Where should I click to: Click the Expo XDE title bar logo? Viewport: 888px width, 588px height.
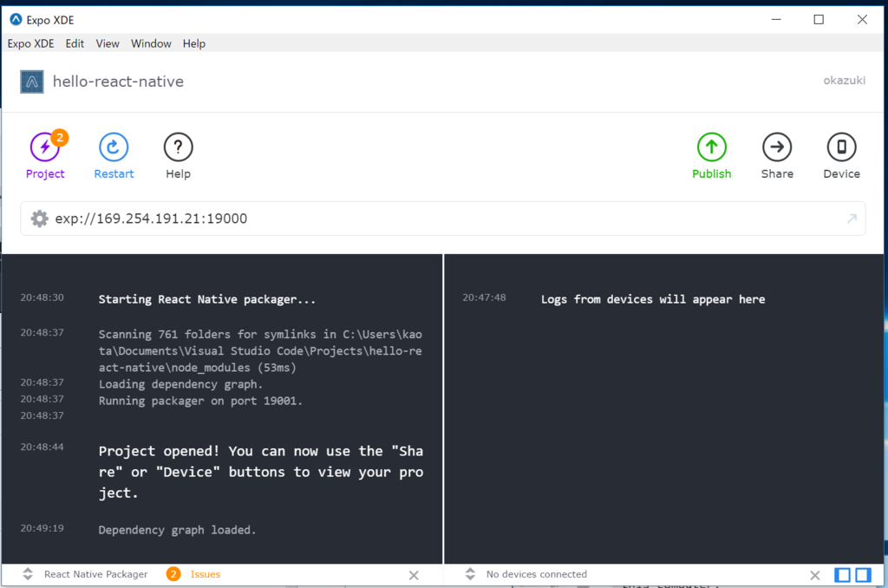16,20
